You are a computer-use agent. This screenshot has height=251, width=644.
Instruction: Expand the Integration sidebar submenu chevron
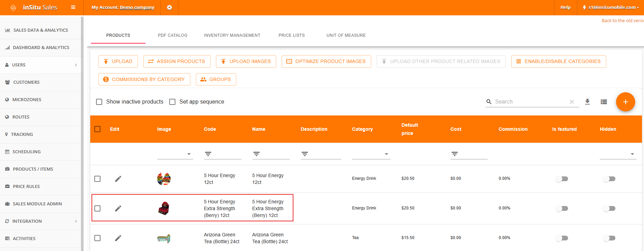pyautogui.click(x=76, y=221)
